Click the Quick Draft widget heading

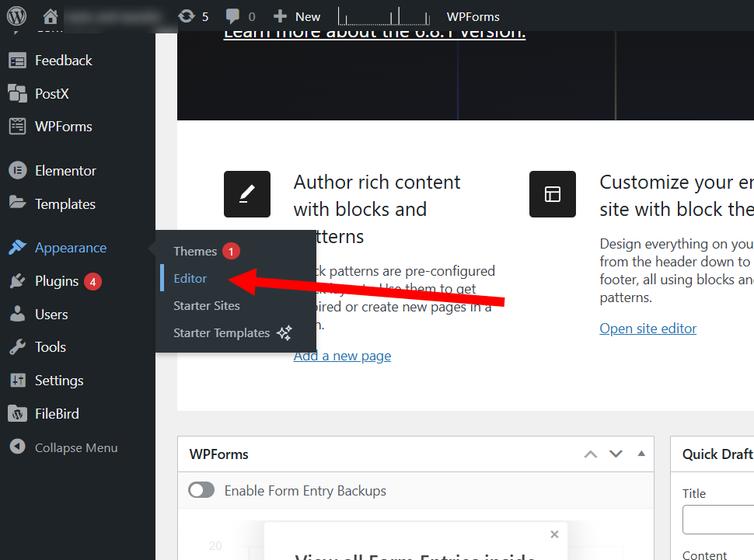point(717,454)
